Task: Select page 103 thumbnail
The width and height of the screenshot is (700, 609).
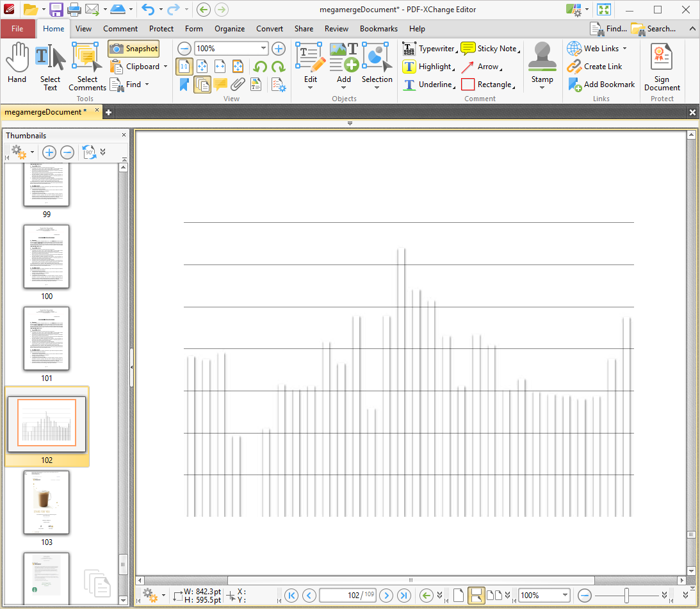Action: 46,502
